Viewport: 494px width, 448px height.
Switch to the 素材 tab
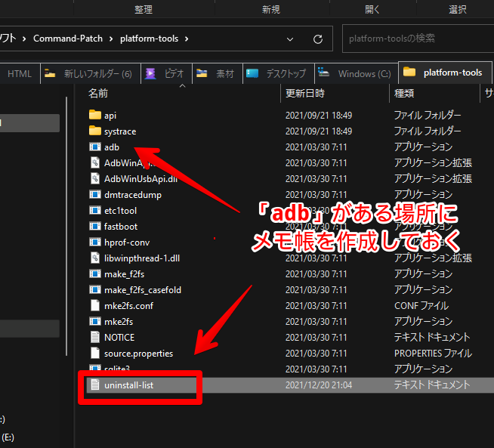[218, 74]
